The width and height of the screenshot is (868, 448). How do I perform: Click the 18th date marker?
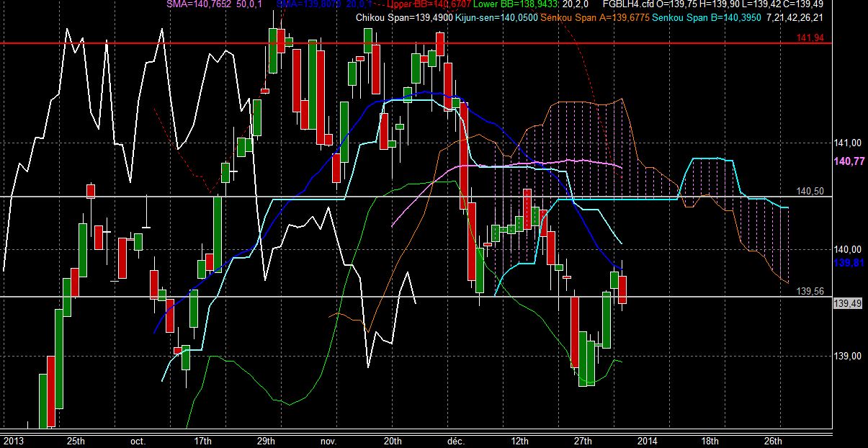pos(710,440)
